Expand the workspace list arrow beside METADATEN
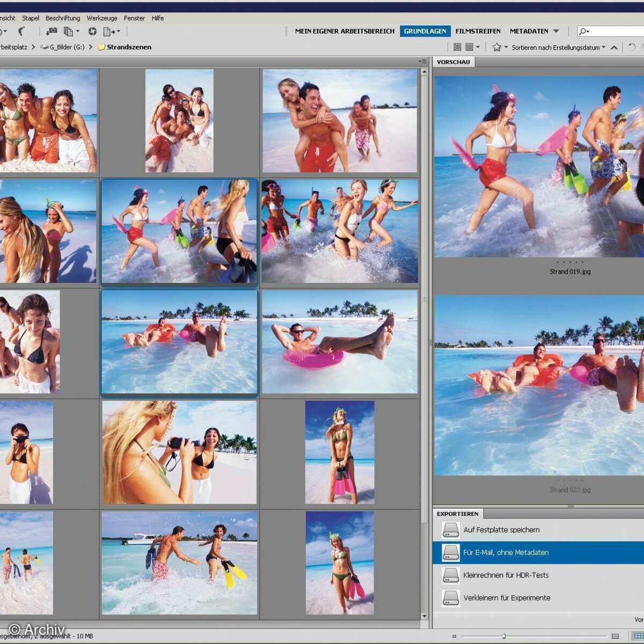This screenshot has height=644, width=644. point(556,31)
